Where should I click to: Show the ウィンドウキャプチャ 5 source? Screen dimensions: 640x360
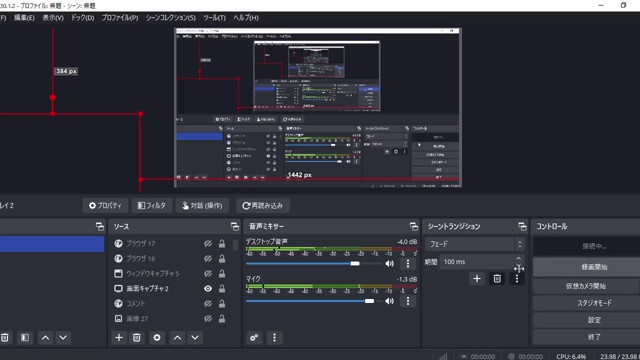[208, 273]
